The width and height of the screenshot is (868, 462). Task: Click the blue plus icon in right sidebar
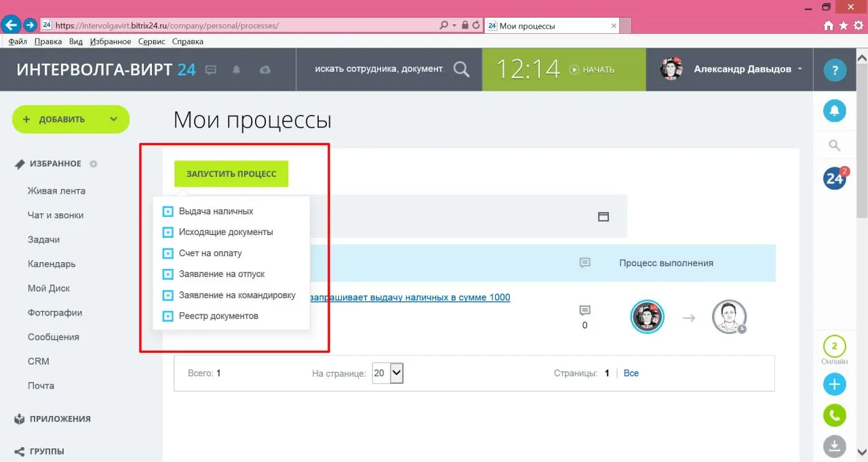click(x=835, y=385)
